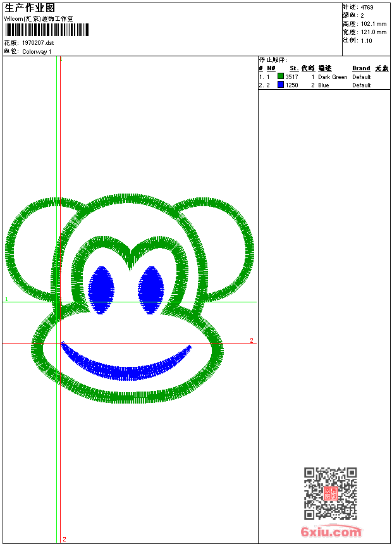Click the red seal in QR code center
The width and height of the screenshot is (392, 544).
click(330, 493)
